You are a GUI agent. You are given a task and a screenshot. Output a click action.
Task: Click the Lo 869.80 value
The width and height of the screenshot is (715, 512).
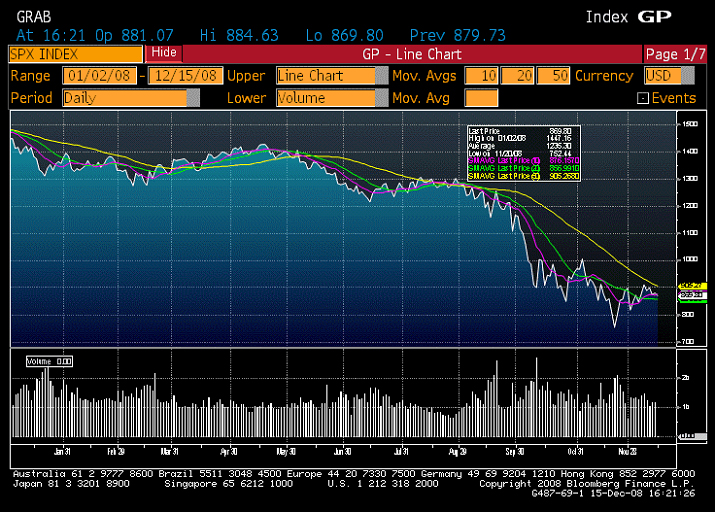(x=344, y=36)
